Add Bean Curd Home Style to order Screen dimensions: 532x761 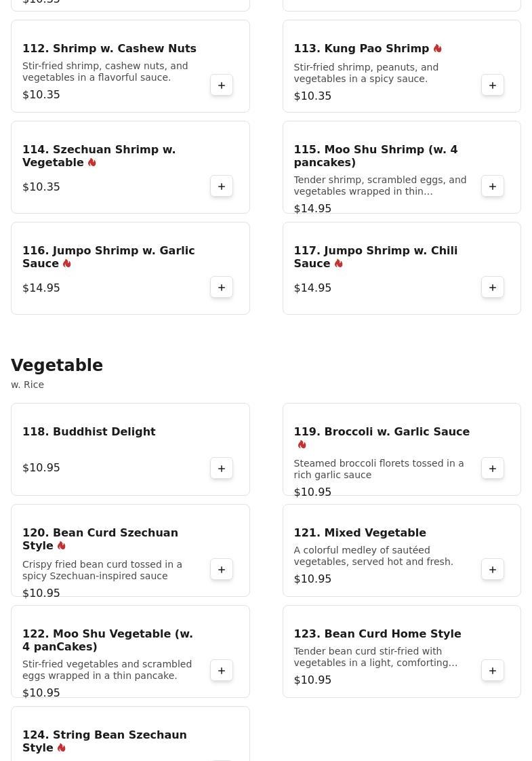(493, 671)
